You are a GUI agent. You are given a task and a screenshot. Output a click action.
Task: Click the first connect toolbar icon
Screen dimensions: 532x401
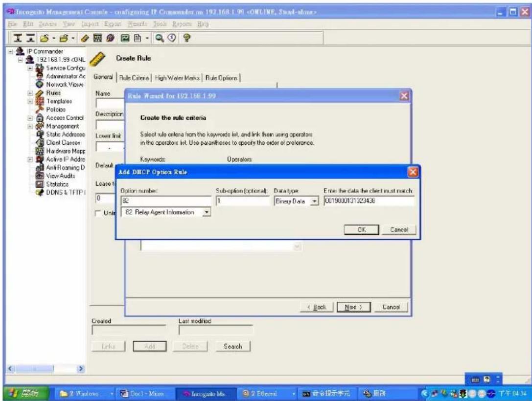tap(18, 38)
